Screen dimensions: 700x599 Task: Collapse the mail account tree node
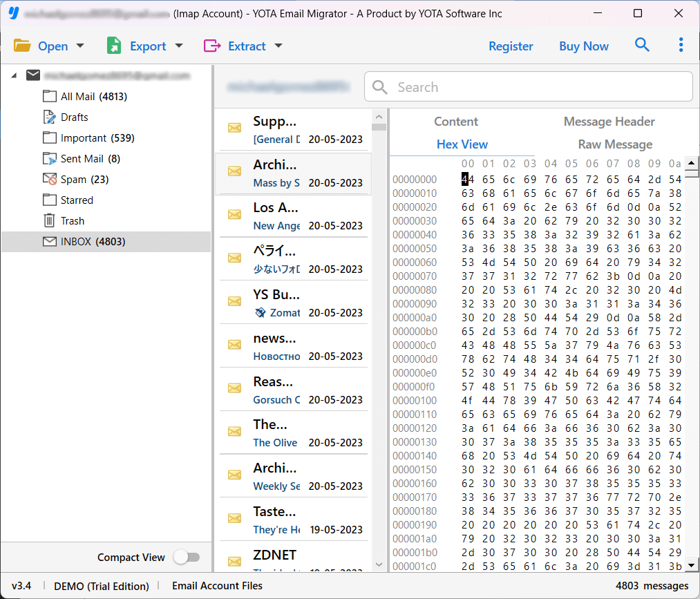(x=15, y=75)
